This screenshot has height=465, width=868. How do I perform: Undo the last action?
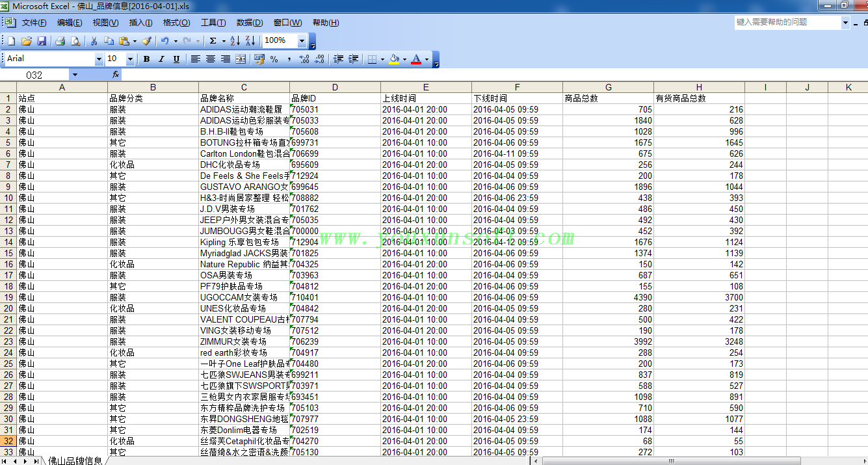coord(165,41)
